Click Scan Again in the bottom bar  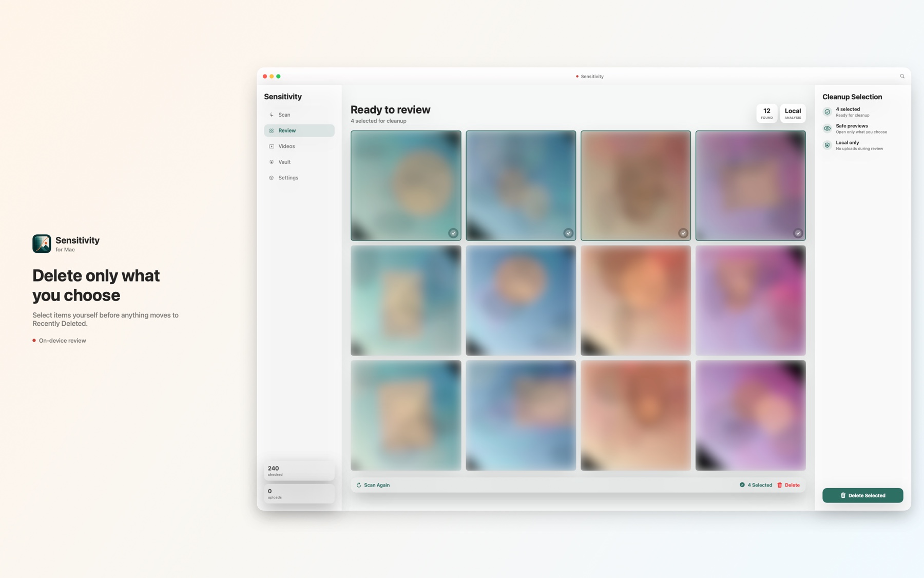pyautogui.click(x=373, y=485)
